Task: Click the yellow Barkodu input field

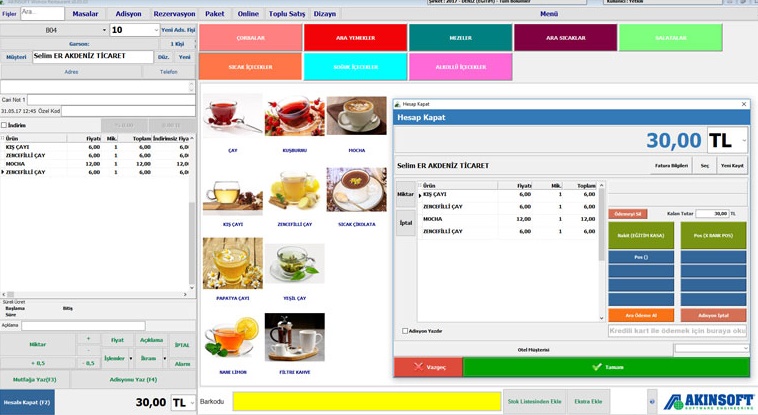Action: 366,401
